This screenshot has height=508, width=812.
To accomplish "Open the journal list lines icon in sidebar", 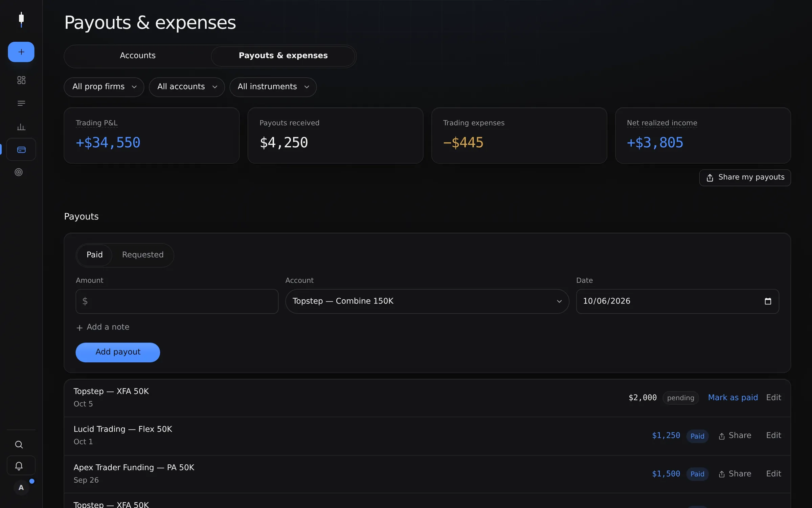I will (x=21, y=103).
